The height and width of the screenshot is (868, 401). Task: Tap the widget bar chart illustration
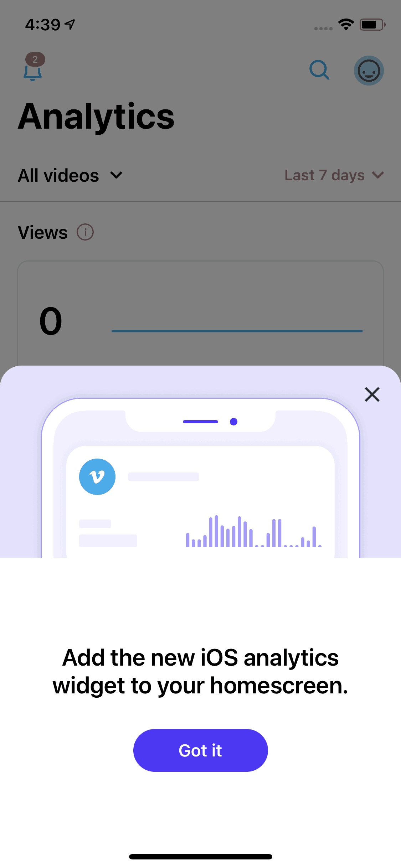pyautogui.click(x=253, y=531)
